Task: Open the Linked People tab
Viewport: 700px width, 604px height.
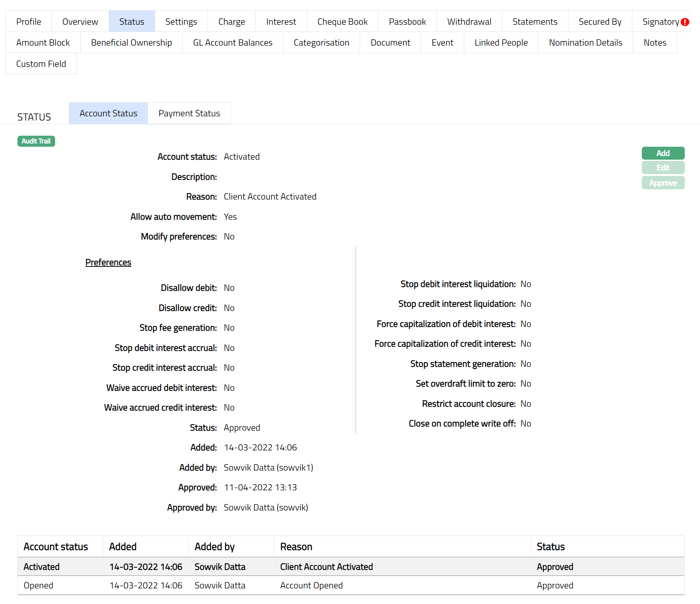Action: (x=501, y=43)
